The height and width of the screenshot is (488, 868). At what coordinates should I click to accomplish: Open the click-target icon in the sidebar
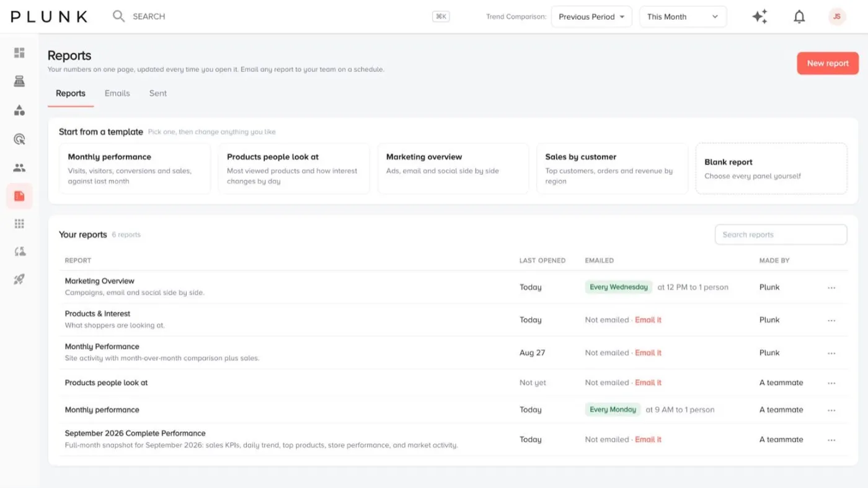19,139
